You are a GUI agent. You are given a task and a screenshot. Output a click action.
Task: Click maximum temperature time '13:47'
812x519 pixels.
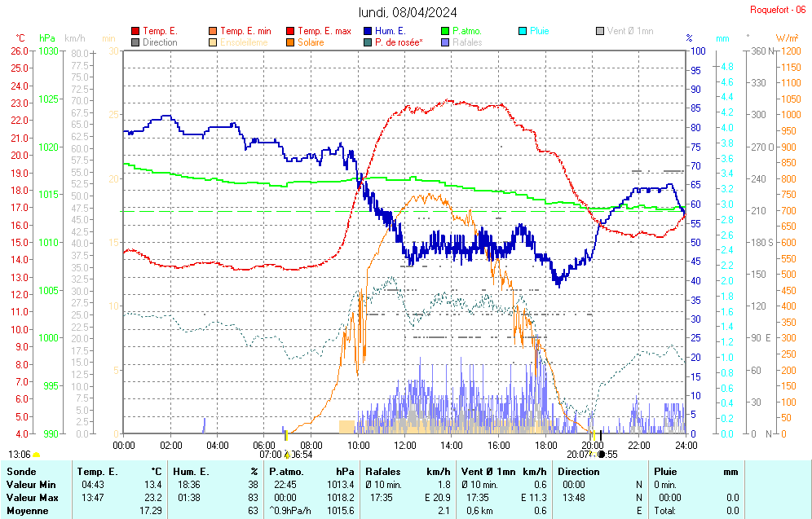(x=93, y=498)
